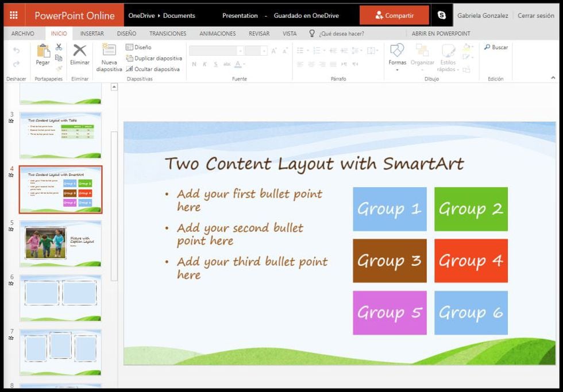Switch to the INSERTAR ribbon tab
Screen dimensions: 563x392
pyautogui.click(x=92, y=33)
